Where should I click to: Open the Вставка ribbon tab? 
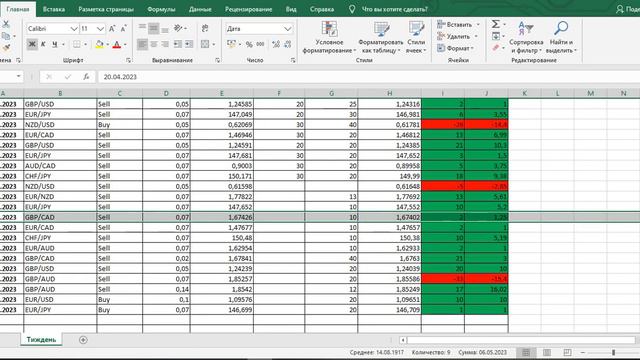54,9
